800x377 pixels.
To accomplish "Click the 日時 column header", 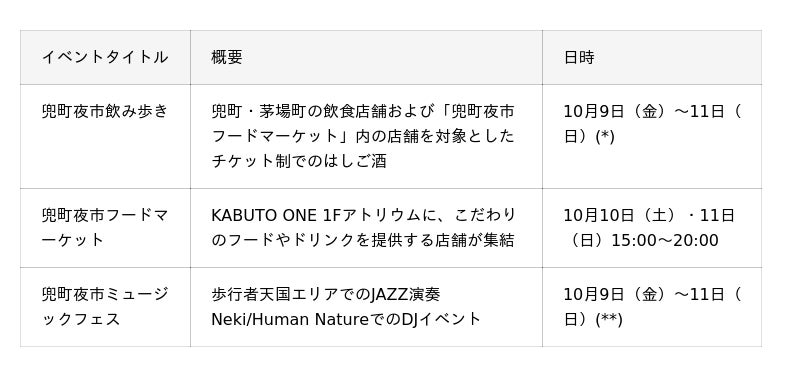I will click(652, 57).
